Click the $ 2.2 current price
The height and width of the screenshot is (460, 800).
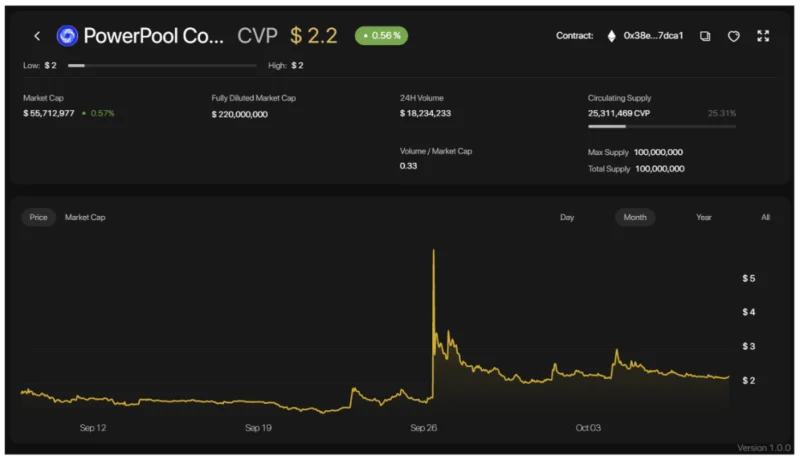coord(313,36)
